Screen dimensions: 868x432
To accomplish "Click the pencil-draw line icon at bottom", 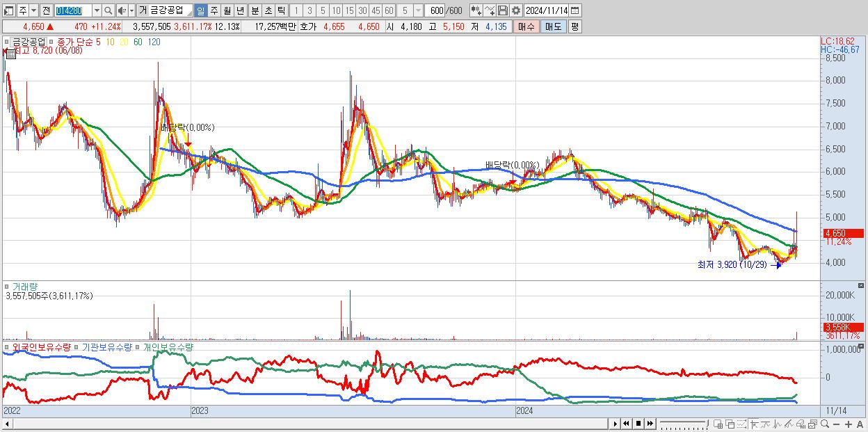I will point(789,424).
